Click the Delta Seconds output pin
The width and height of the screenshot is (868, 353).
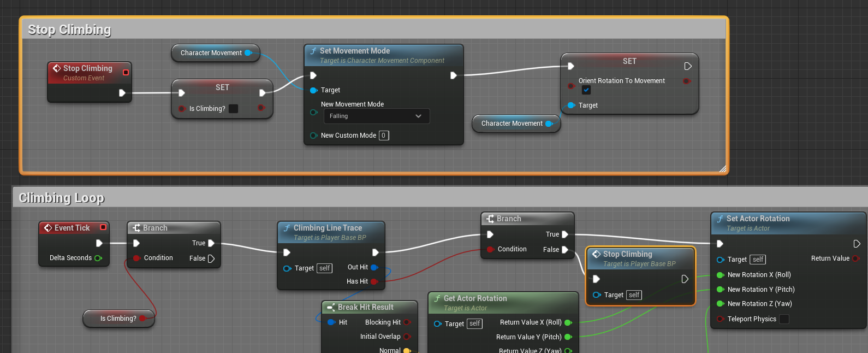pos(98,258)
